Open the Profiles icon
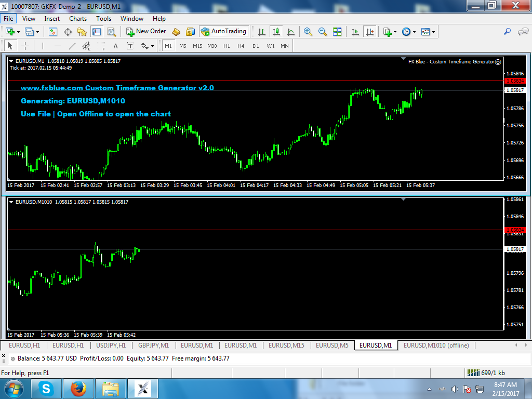 click(29, 32)
